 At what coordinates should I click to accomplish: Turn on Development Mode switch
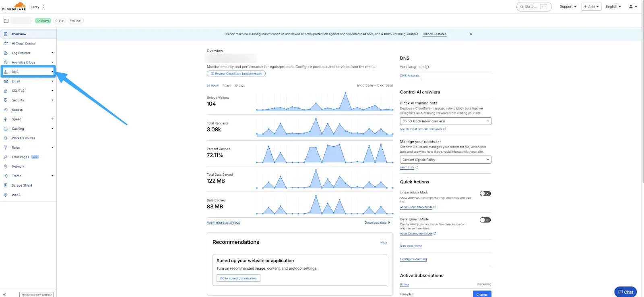coord(485,220)
